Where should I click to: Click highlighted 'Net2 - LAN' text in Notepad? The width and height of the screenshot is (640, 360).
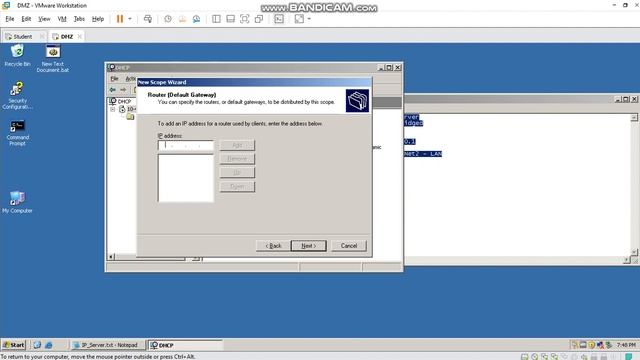[423, 154]
